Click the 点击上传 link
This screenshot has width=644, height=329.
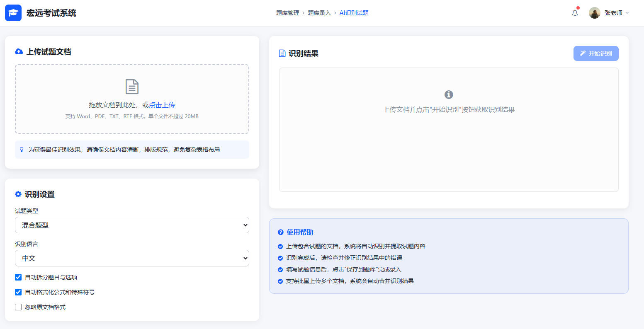pos(162,105)
